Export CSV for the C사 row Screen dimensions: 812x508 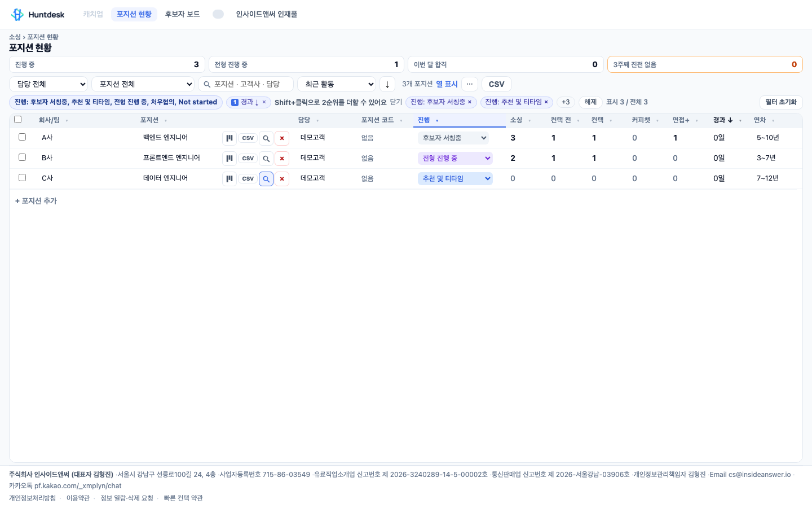[x=248, y=179]
